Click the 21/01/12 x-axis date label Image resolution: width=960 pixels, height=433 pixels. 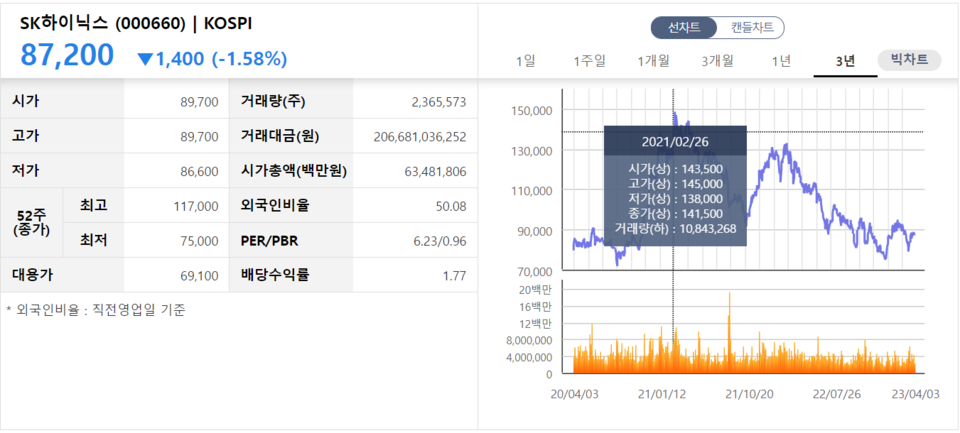pyautogui.click(x=662, y=394)
